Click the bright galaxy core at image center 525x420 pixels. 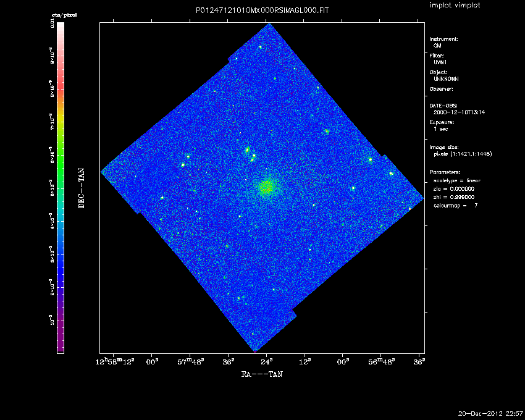[x=267, y=187]
